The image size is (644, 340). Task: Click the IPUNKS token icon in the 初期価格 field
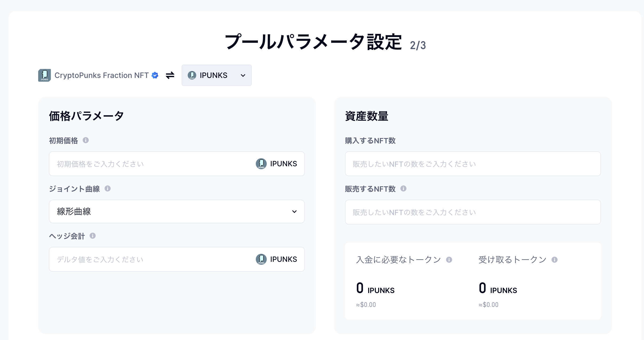coord(261,164)
